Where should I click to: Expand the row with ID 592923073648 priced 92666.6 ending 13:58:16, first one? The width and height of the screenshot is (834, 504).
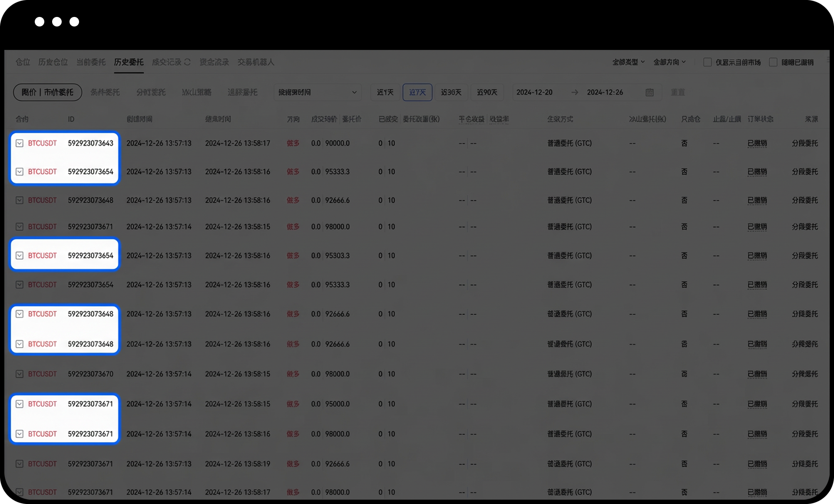click(x=20, y=200)
